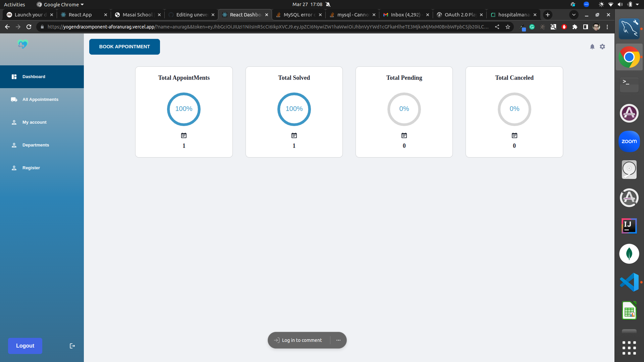Launch VS Code from the dock

click(x=629, y=282)
